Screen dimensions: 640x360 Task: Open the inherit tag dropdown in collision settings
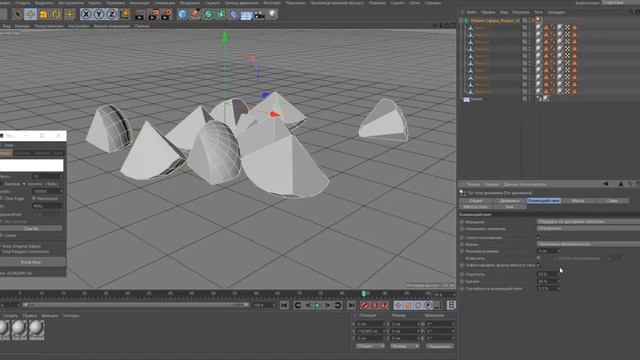[588, 222]
